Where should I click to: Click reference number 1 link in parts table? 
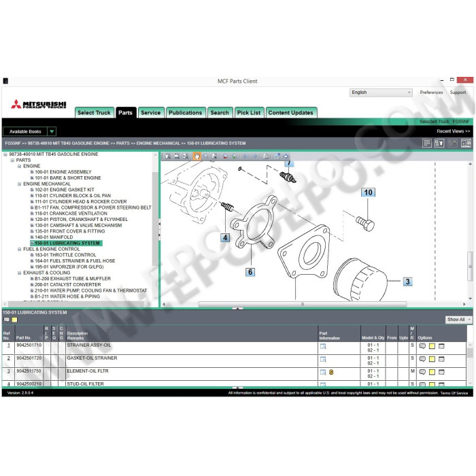[x=9, y=345]
